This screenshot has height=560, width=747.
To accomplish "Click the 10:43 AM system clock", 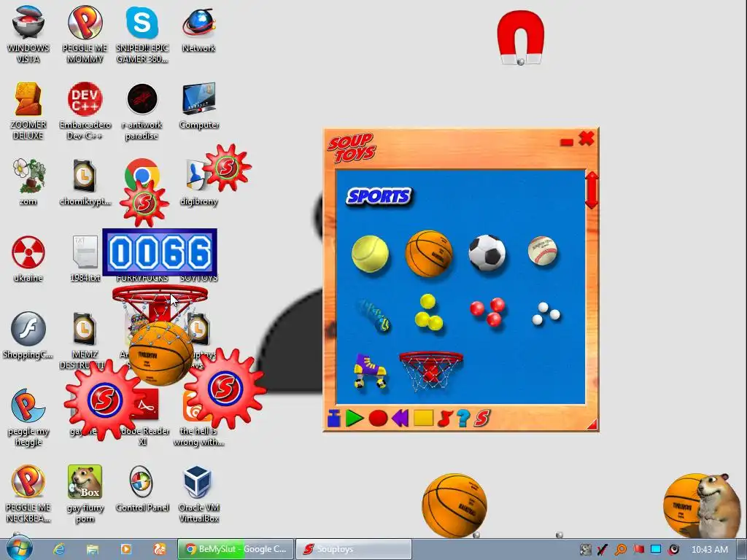I will (x=709, y=549).
